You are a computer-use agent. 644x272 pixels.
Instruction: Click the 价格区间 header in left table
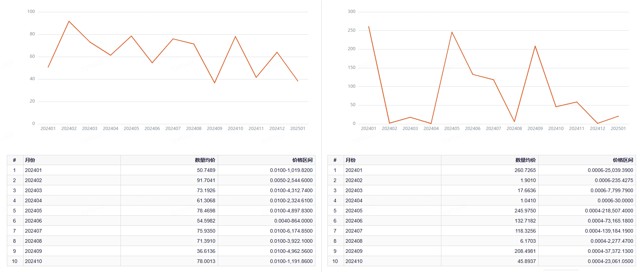[x=302, y=160]
